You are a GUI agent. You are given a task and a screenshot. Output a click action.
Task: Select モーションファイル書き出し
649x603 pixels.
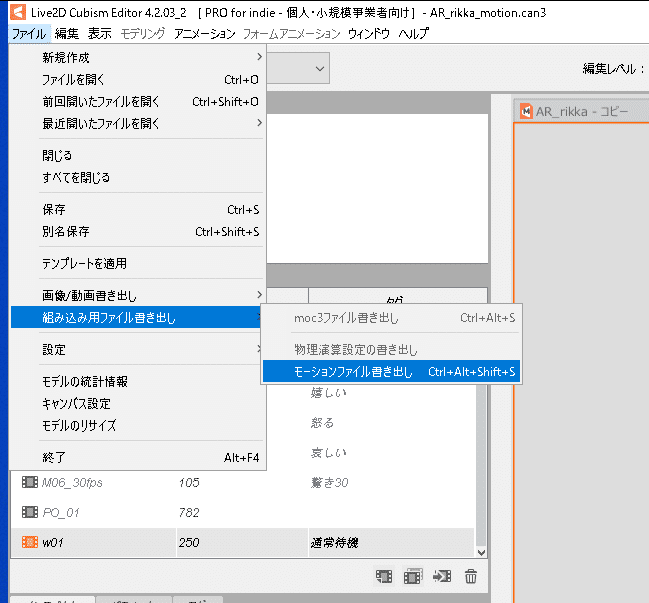tap(392, 372)
